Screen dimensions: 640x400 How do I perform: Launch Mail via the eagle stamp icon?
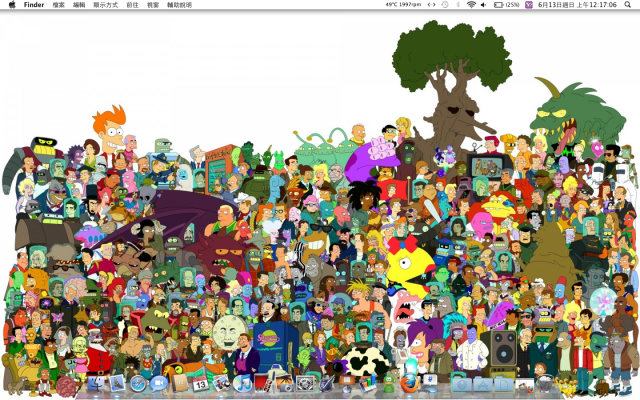[x=117, y=383]
